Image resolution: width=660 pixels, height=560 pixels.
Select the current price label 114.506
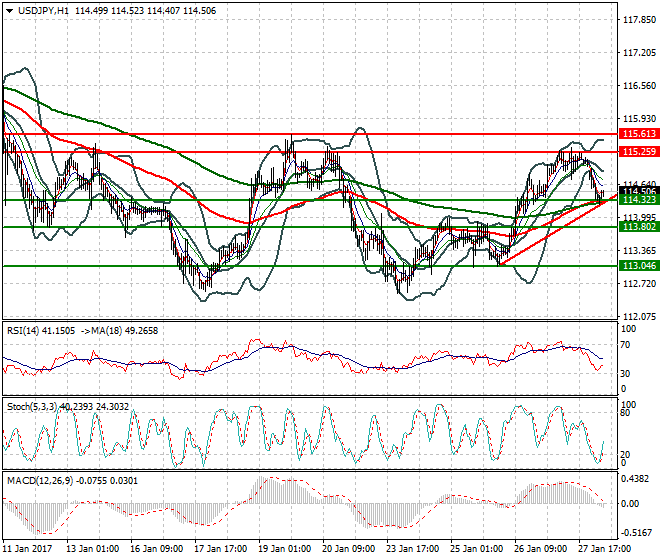coord(639,191)
